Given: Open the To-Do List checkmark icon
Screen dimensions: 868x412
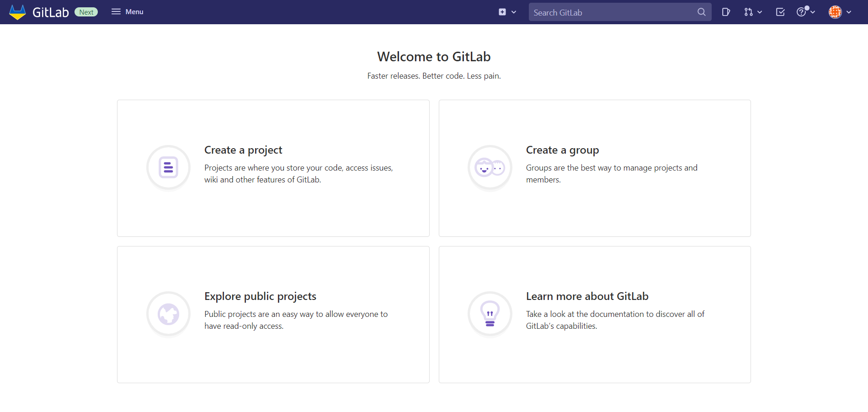Looking at the screenshot, I should (x=780, y=12).
